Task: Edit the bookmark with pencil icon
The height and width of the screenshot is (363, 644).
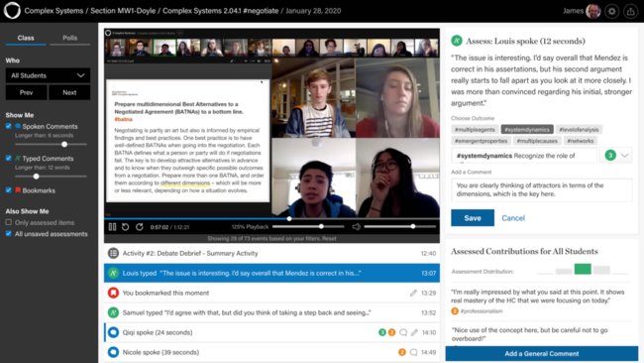Action: point(413,293)
